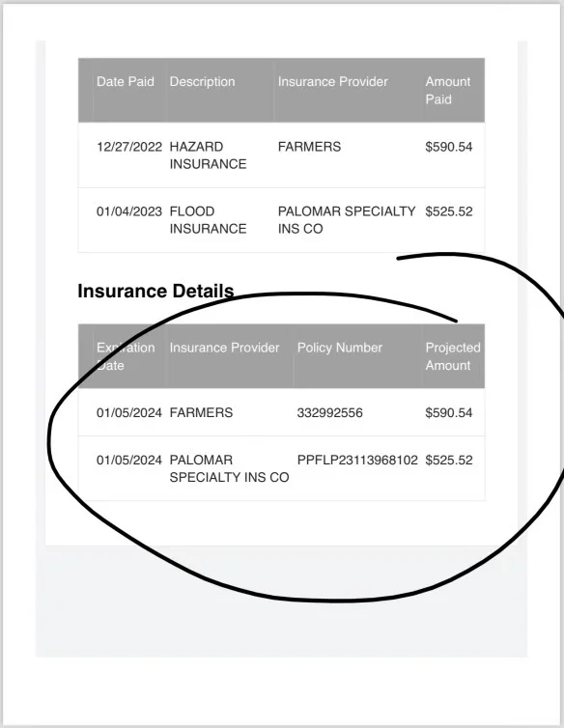Image resolution: width=564 pixels, height=728 pixels.
Task: Click the Amount Paid column header
Action: [448, 91]
